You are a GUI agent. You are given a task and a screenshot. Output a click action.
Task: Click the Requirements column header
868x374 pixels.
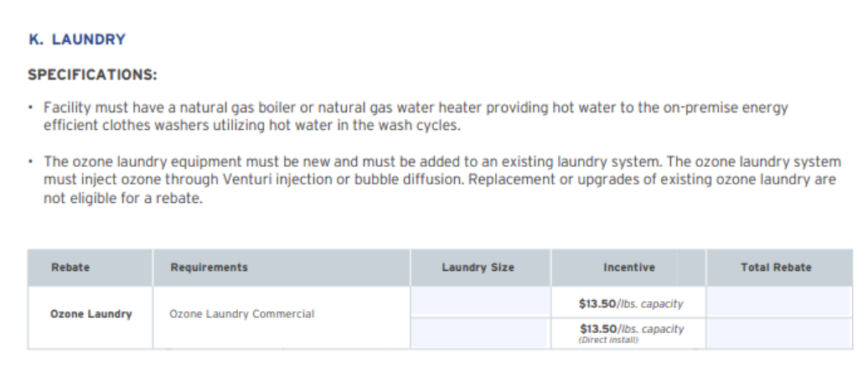pos(209,267)
